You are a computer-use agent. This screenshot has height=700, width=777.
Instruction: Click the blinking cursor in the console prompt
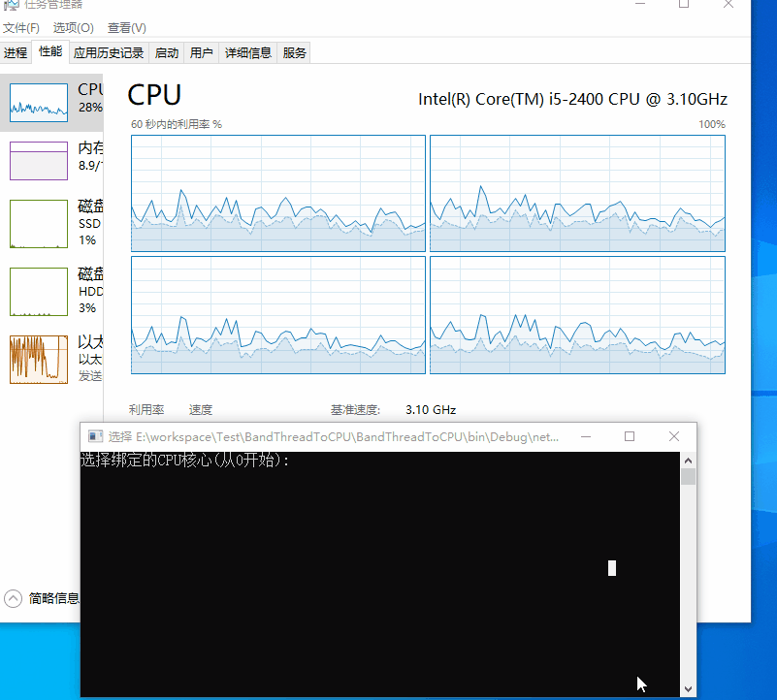(x=611, y=568)
